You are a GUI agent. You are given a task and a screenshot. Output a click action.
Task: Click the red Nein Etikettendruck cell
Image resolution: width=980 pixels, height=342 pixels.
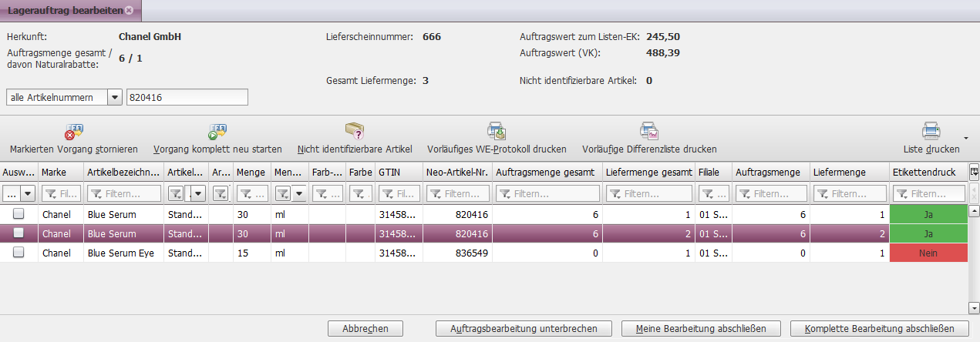pos(928,253)
